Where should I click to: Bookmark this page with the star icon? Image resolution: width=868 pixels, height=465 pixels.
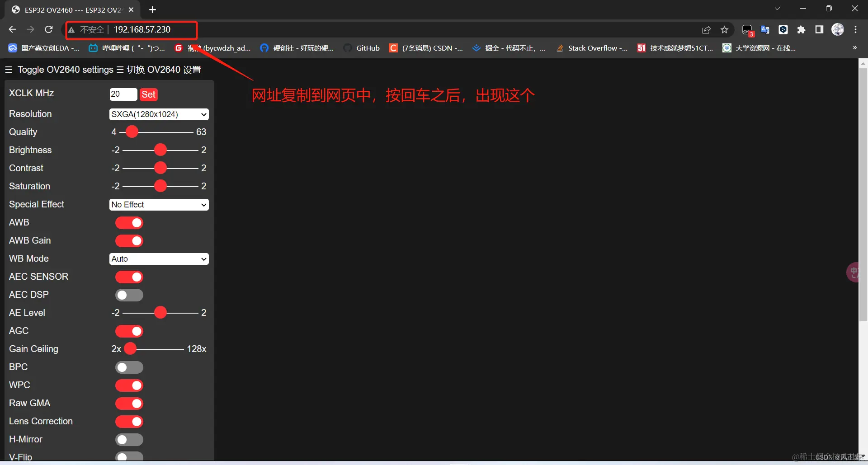pos(724,29)
